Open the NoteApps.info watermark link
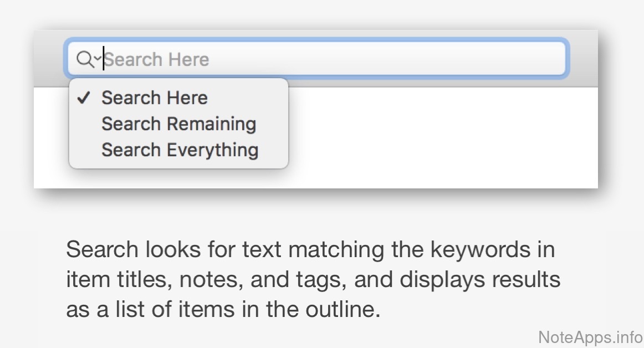 (x=590, y=336)
